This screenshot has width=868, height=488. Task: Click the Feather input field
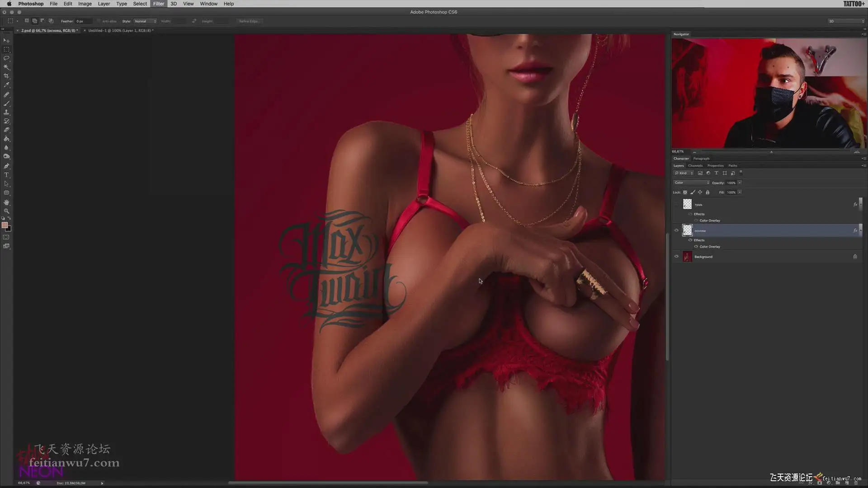tap(83, 21)
